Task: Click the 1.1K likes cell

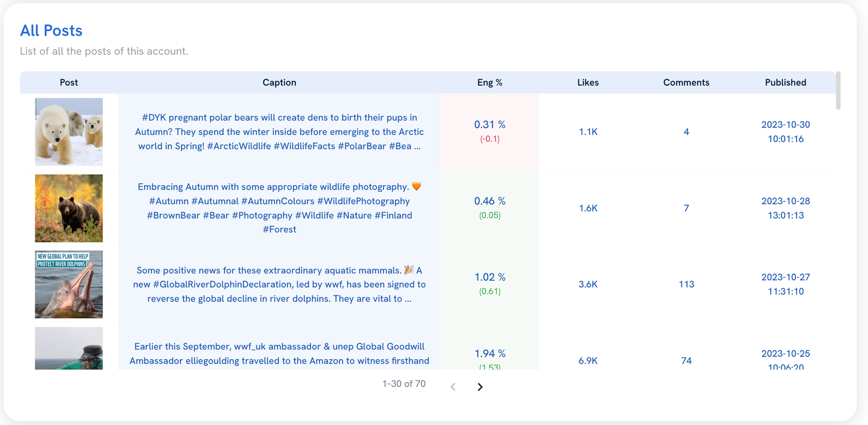Action: coord(588,132)
